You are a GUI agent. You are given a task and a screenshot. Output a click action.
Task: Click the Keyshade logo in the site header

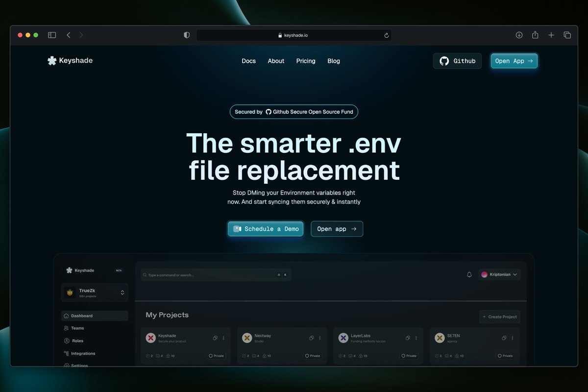click(70, 61)
